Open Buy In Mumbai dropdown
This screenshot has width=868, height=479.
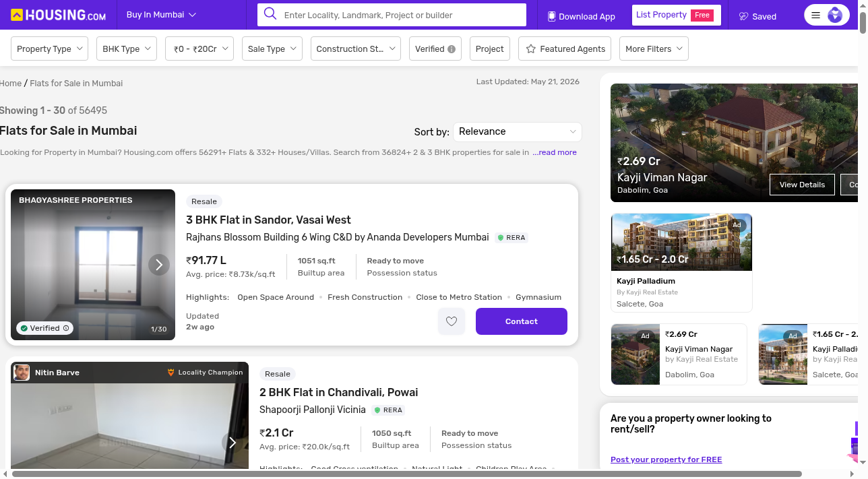161,15
